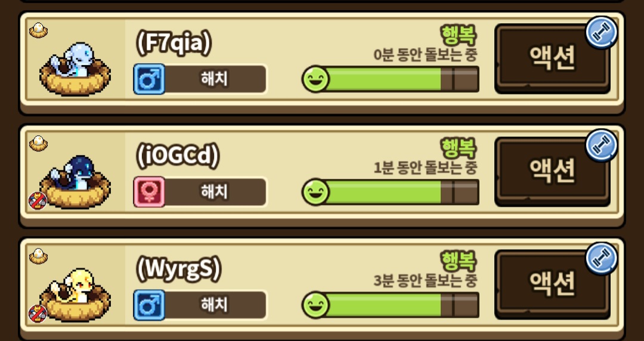Viewport: 644px width, 341px height.
Task: Tap the dumbbell badge on F7qia's action button
Action: [x=601, y=32]
